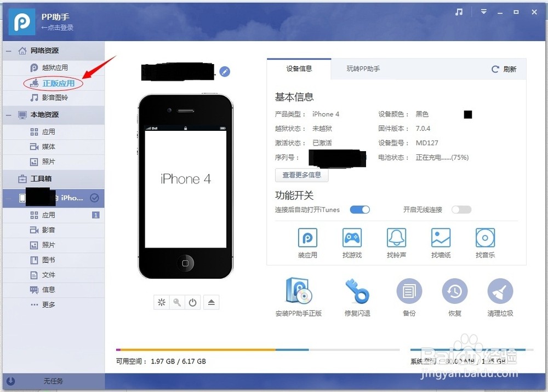This screenshot has width=548, height=392.
Task: Click the battery status 正在充电 text
Action: [x=442, y=158]
